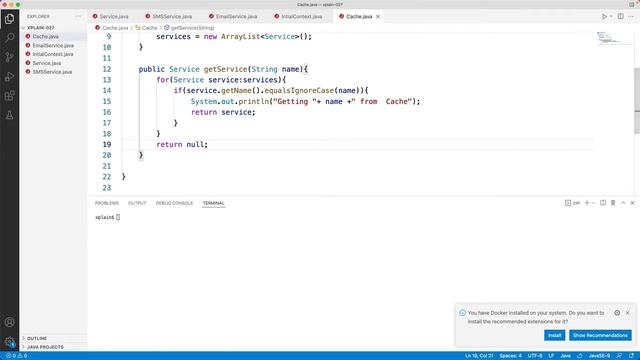Open Cache.java in the file explorer
Viewport: 640px width, 360px height.
pyautogui.click(x=53, y=36)
